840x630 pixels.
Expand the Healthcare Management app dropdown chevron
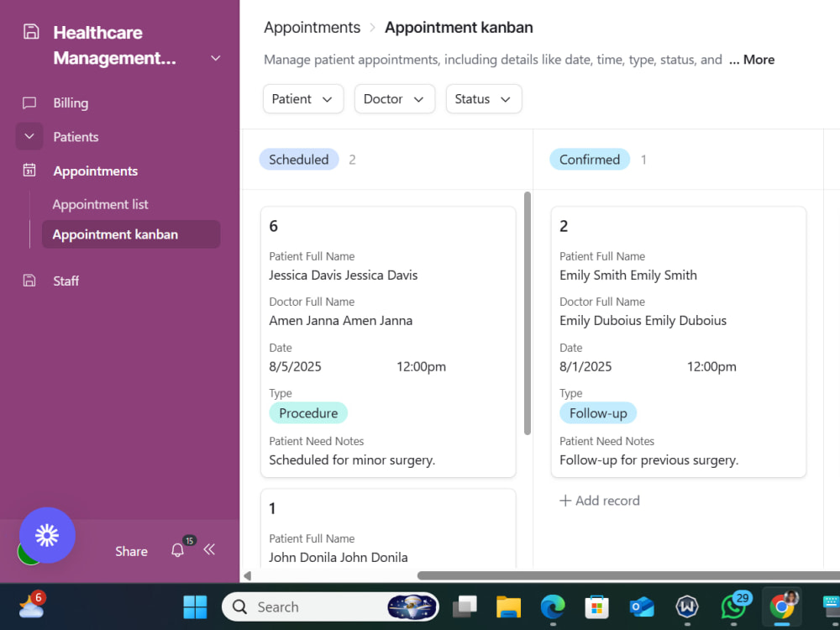coord(215,58)
